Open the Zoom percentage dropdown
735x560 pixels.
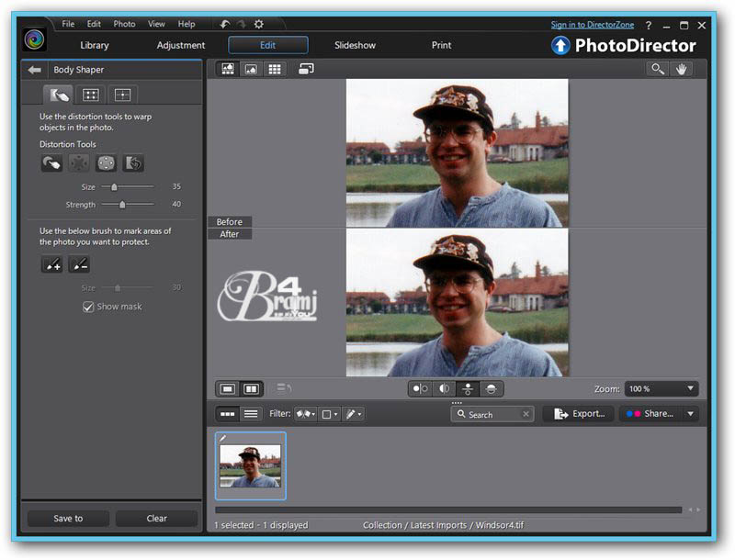pos(661,389)
